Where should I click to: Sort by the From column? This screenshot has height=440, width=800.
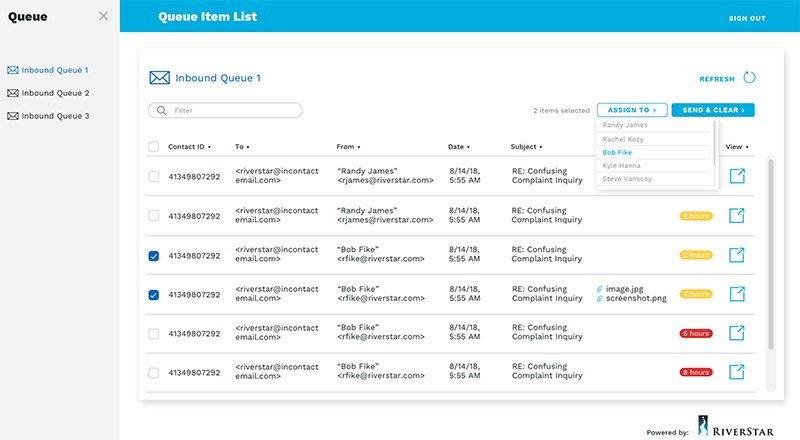(x=348, y=146)
